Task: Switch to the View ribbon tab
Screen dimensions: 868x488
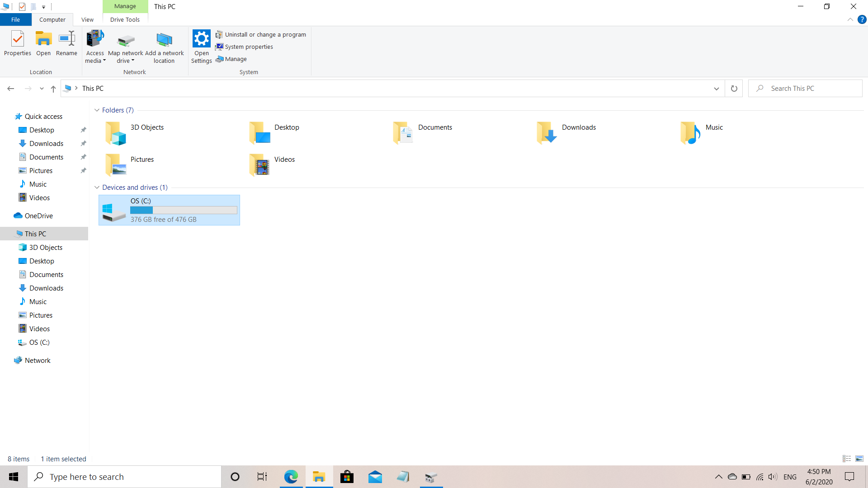Action: (x=87, y=19)
